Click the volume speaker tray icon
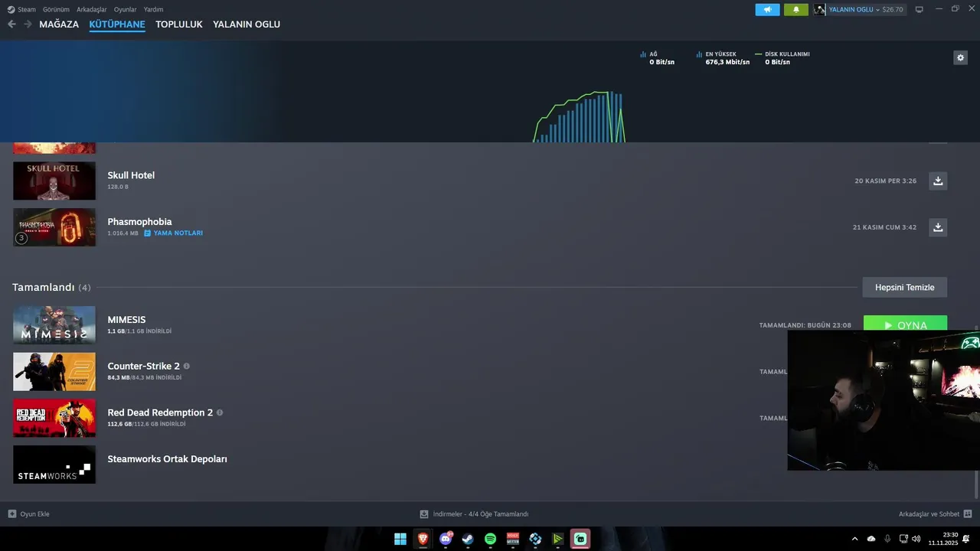This screenshot has width=980, height=551. pos(916,539)
